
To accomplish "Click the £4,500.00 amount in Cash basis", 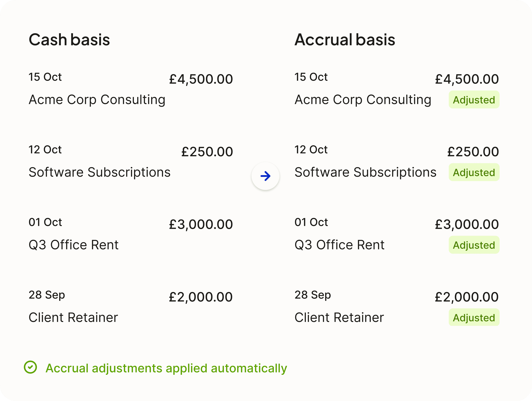I will (201, 79).
